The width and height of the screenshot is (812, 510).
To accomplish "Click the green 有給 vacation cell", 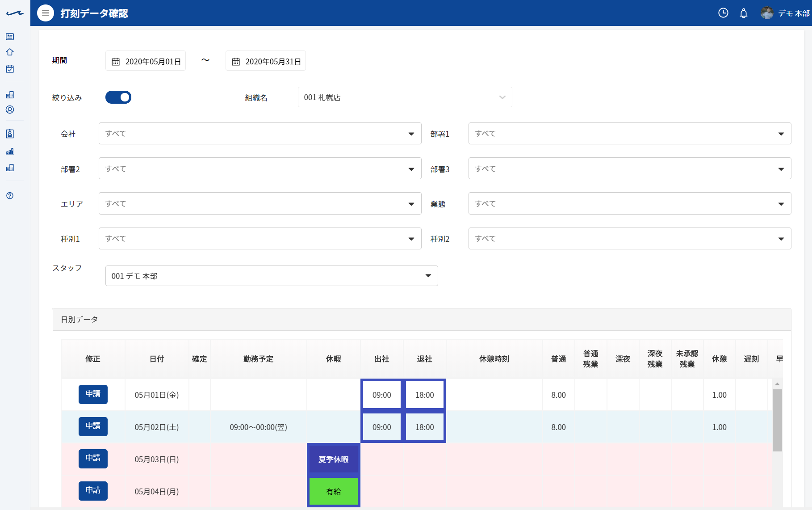I will coord(334,491).
